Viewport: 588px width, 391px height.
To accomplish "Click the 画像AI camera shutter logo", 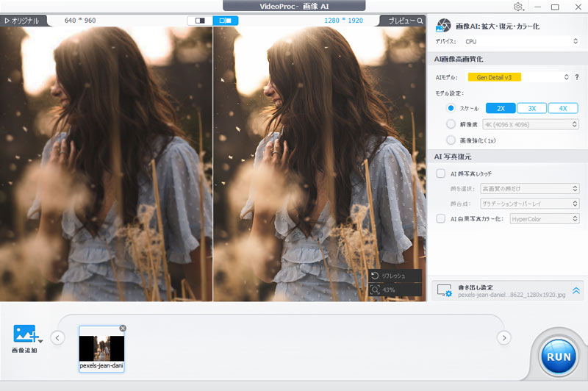I will [443, 26].
